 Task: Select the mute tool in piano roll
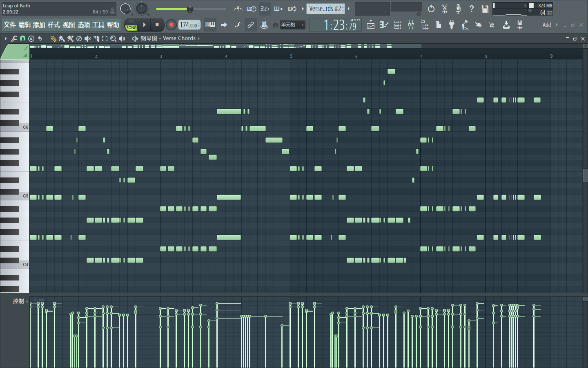87,38
